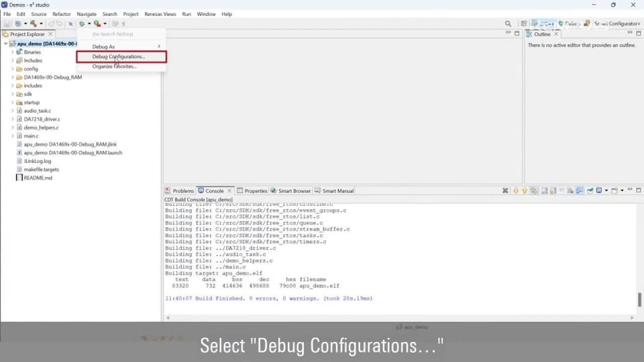
Task: Select main.c in Project Explorer
Action: click(x=31, y=136)
